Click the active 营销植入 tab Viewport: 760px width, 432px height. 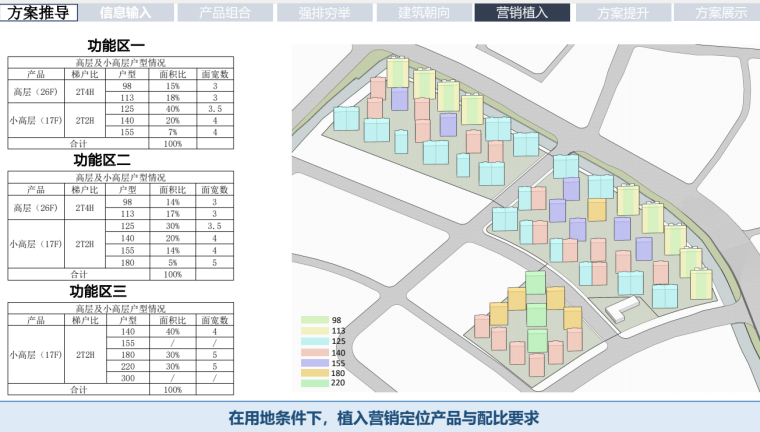(522, 13)
